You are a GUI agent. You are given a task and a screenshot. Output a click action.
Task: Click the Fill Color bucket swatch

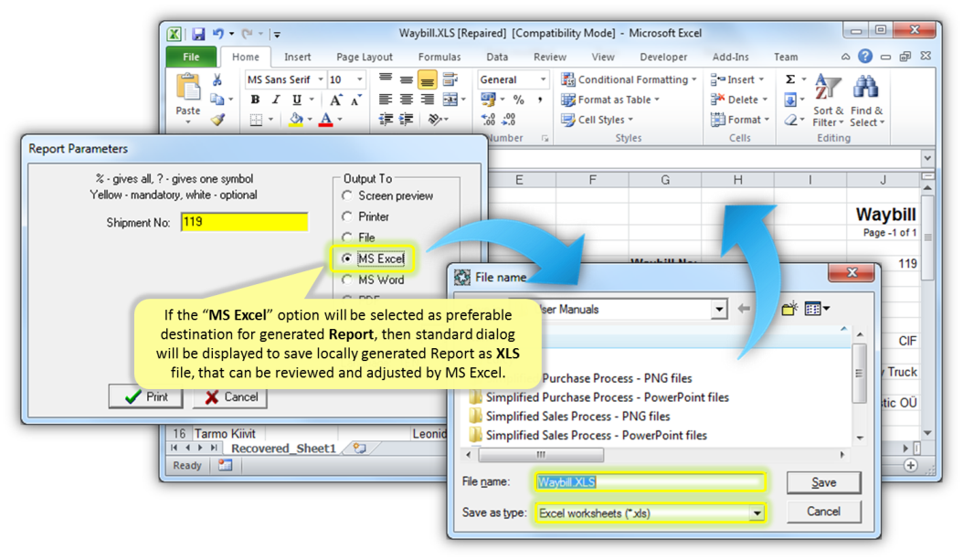coord(296,120)
